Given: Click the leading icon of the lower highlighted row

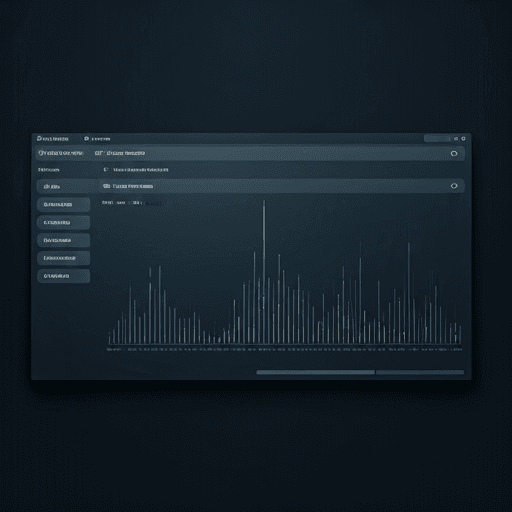Looking at the screenshot, I should [106, 186].
